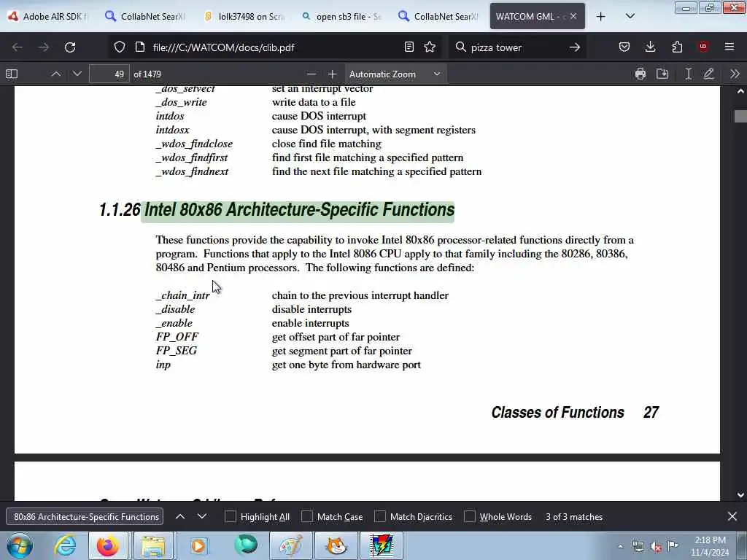Open the Firefox downloads panel
The height and width of the screenshot is (560, 747).
click(x=650, y=47)
